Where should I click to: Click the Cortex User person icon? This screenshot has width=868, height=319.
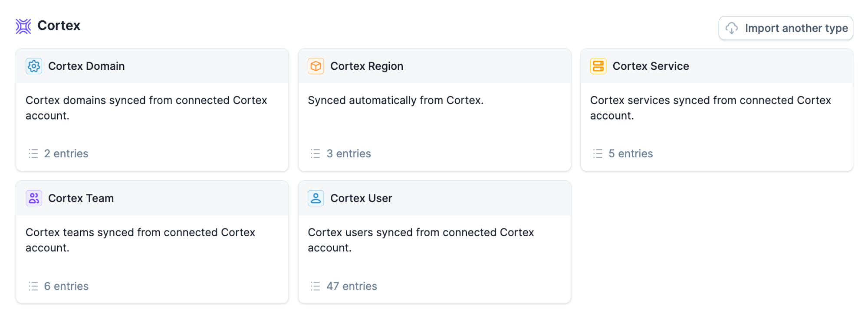click(316, 199)
